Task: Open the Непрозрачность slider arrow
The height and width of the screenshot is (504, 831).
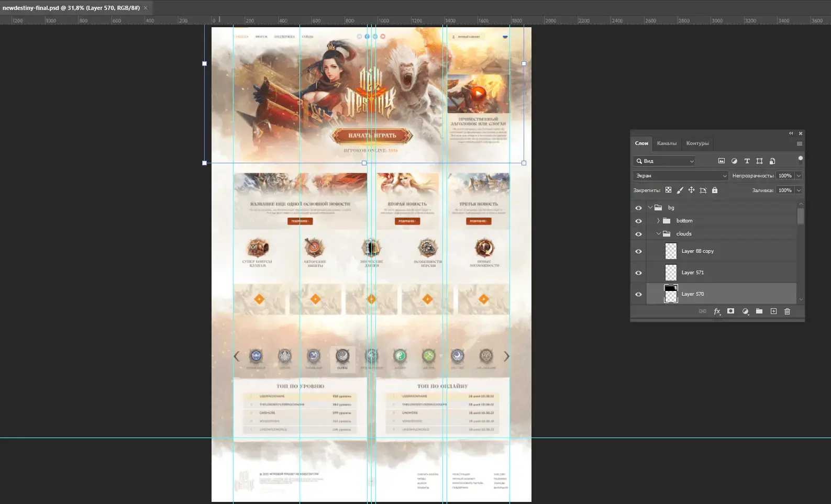Action: pyautogui.click(x=799, y=176)
